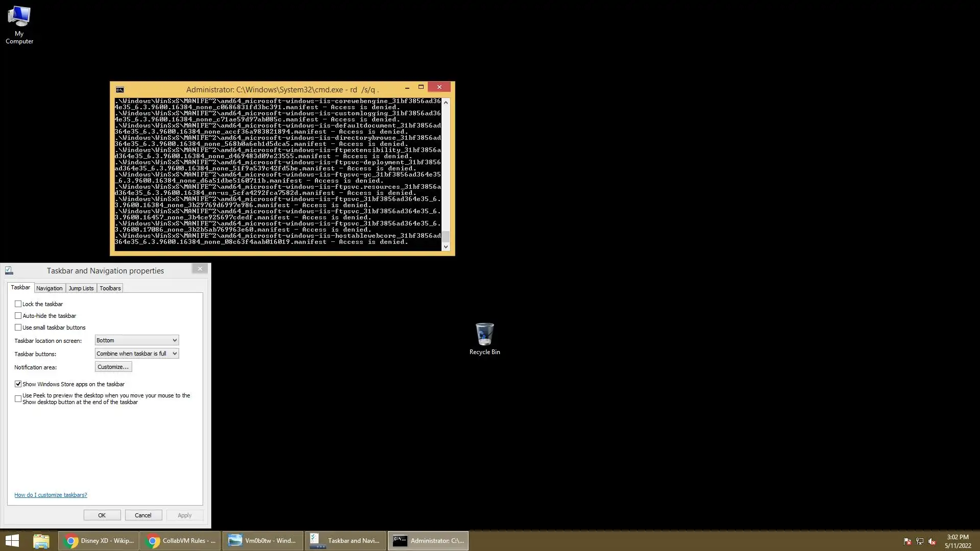Click the cmd window title bar icon
This screenshot has width=980, height=551.
point(119,90)
